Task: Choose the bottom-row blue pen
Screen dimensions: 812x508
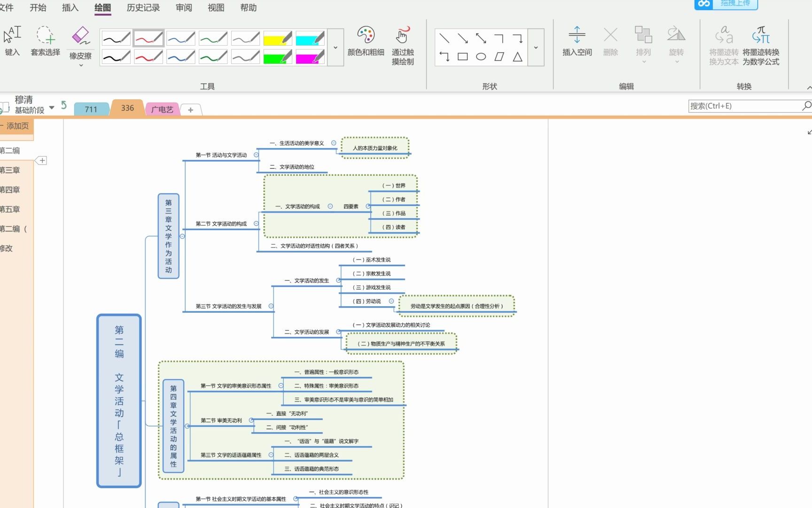Action: (181, 57)
